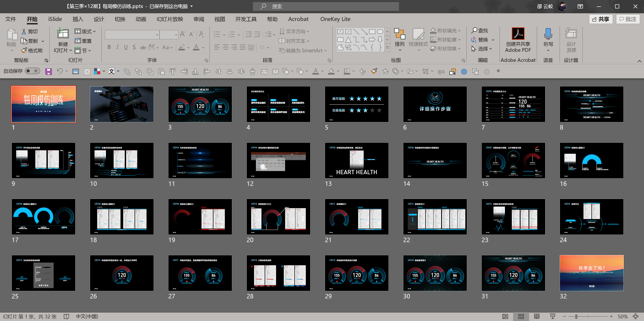This screenshot has height=321, width=644.
Task: Click the Share button
Action: click(x=601, y=19)
